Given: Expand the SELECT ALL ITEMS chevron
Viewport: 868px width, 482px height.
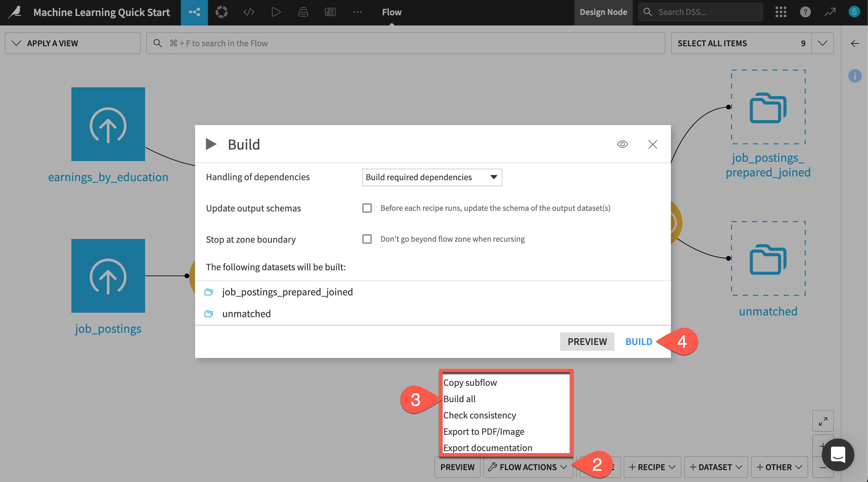Looking at the screenshot, I should coord(822,43).
